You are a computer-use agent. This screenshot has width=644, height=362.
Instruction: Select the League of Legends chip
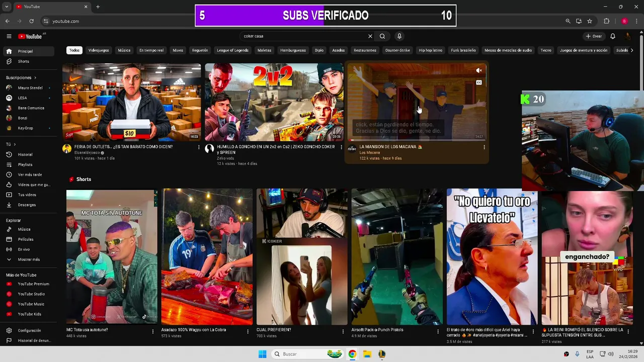click(x=232, y=50)
